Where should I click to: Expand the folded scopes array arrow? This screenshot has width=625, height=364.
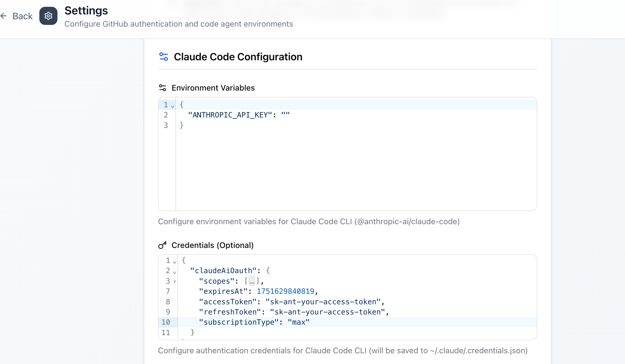click(175, 281)
